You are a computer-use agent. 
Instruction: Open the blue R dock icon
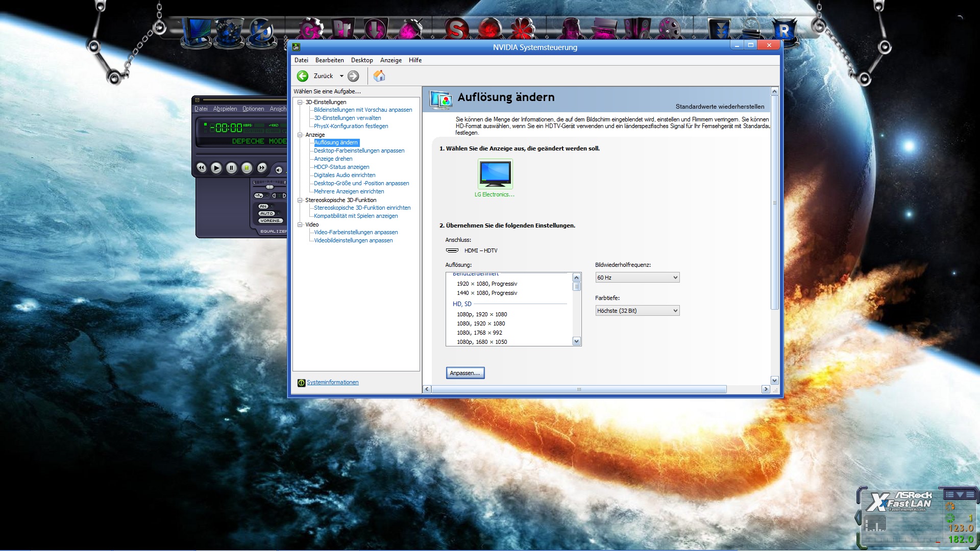click(x=784, y=31)
